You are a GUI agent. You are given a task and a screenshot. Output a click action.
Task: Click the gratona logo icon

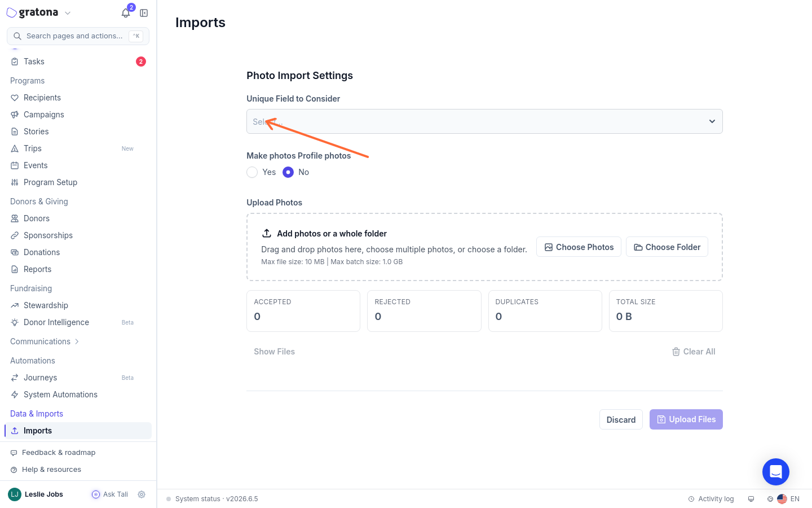tap(11, 12)
